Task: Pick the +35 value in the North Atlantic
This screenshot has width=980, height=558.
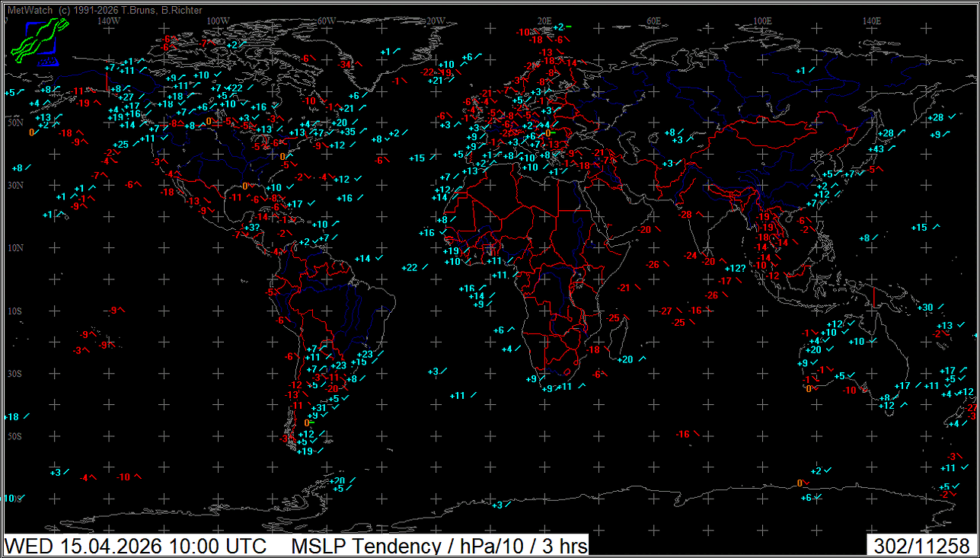Action: tap(346, 132)
